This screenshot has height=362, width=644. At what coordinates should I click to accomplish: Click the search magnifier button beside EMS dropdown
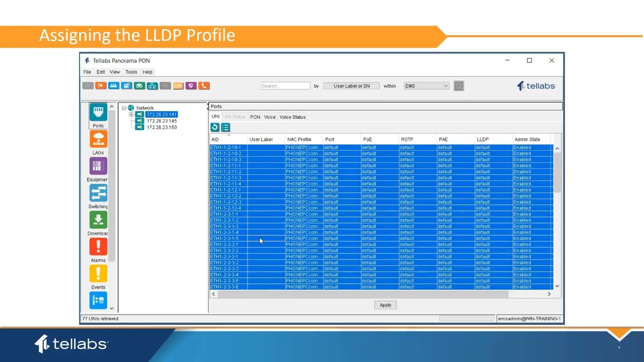click(x=458, y=86)
